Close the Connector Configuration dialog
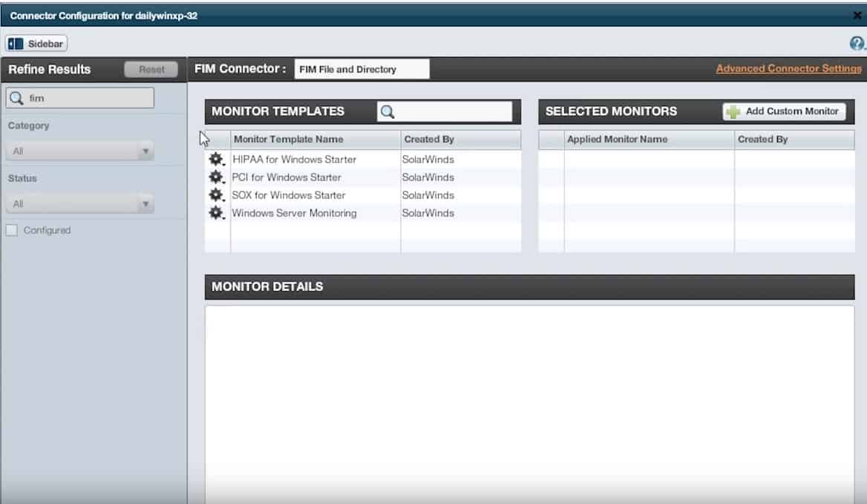Viewport: 867px width, 504px height. click(x=857, y=16)
